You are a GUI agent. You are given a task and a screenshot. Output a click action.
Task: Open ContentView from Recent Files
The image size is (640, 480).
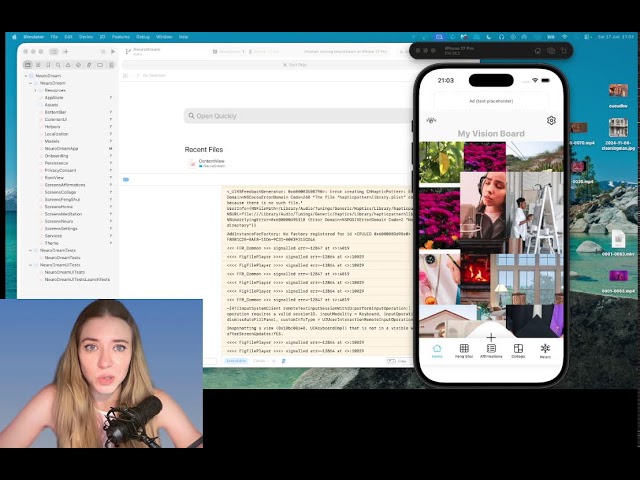[x=208, y=163]
